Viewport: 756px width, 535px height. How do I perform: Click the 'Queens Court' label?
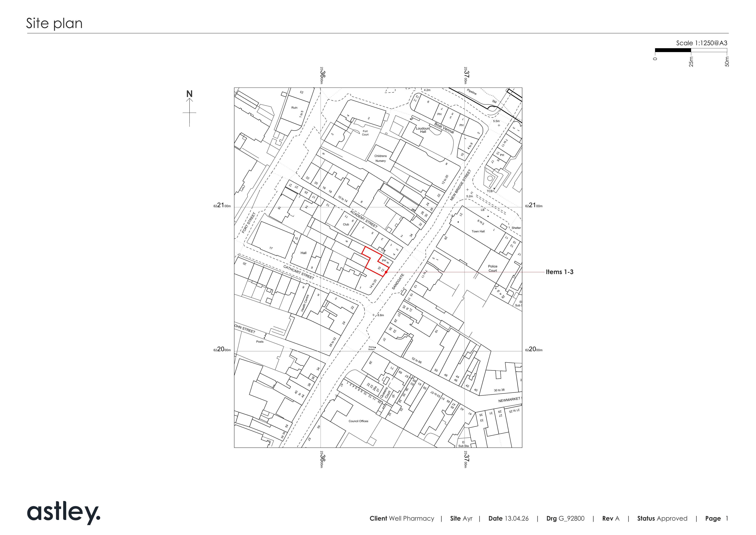(x=386, y=392)
